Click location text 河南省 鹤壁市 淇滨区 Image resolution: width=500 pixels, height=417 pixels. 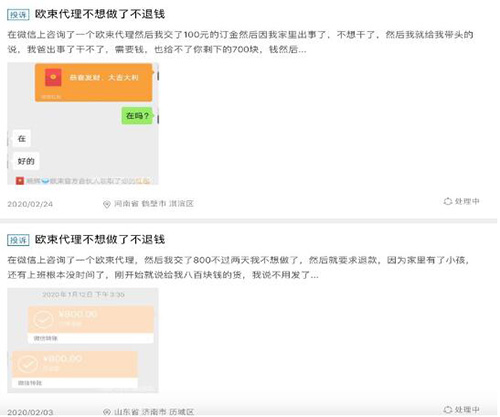[154, 204]
